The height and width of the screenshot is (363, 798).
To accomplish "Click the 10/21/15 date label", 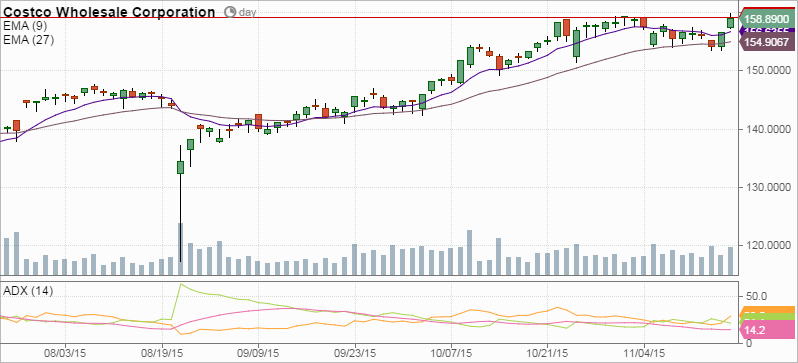I will 547,352.
